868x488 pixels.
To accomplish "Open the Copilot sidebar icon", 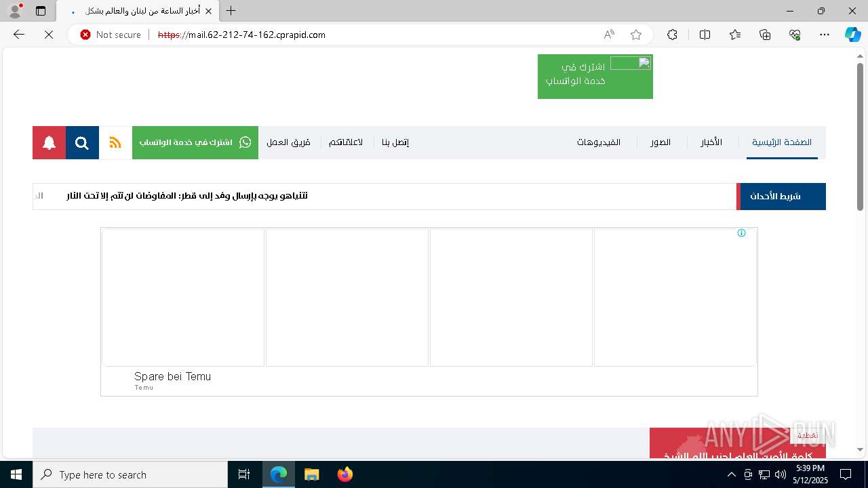I will pyautogui.click(x=852, y=35).
